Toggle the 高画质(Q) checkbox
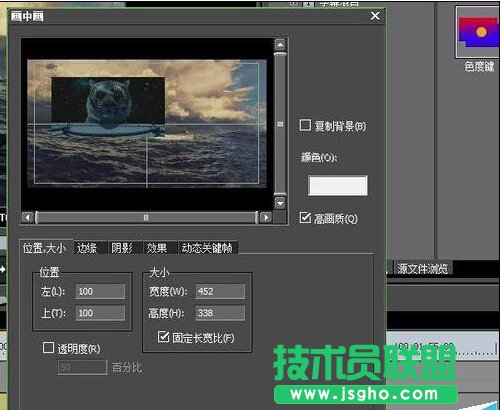The width and height of the screenshot is (501, 410). coord(305,217)
